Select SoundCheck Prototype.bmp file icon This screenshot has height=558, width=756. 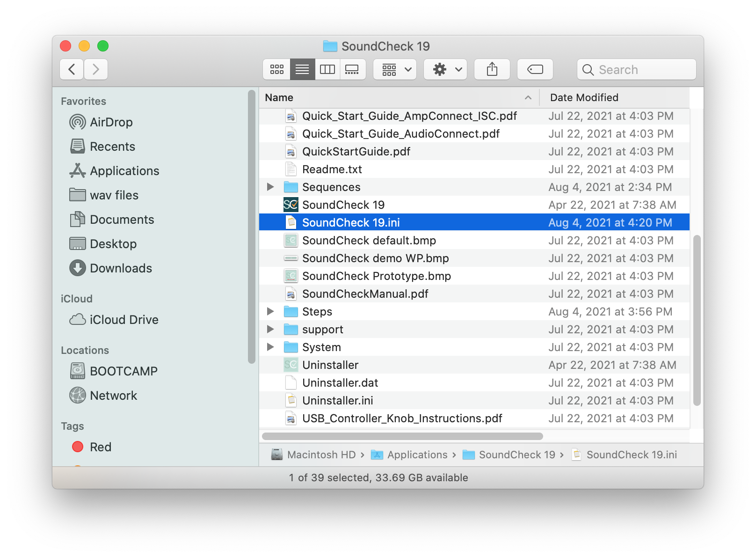click(x=291, y=276)
